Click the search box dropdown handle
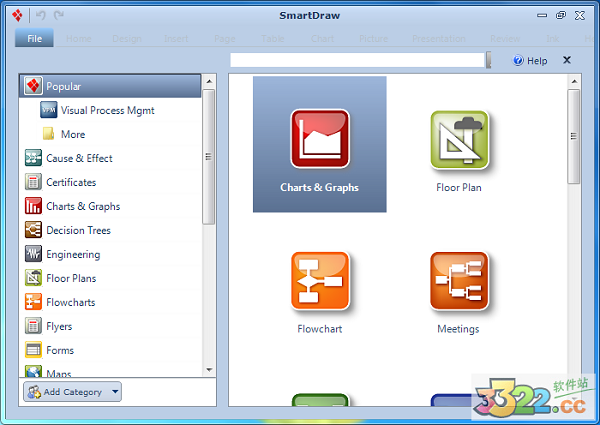The image size is (600, 425). (488, 60)
